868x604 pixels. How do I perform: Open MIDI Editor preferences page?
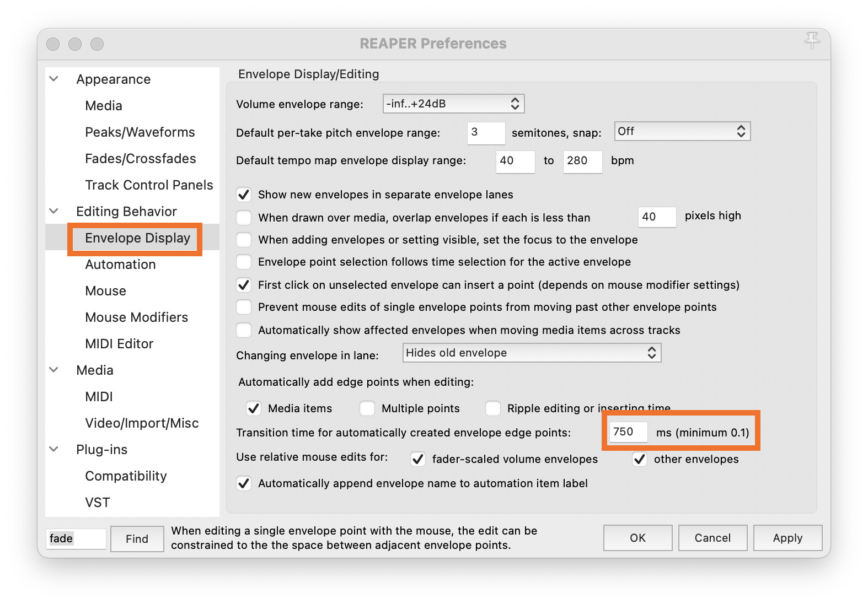point(119,343)
